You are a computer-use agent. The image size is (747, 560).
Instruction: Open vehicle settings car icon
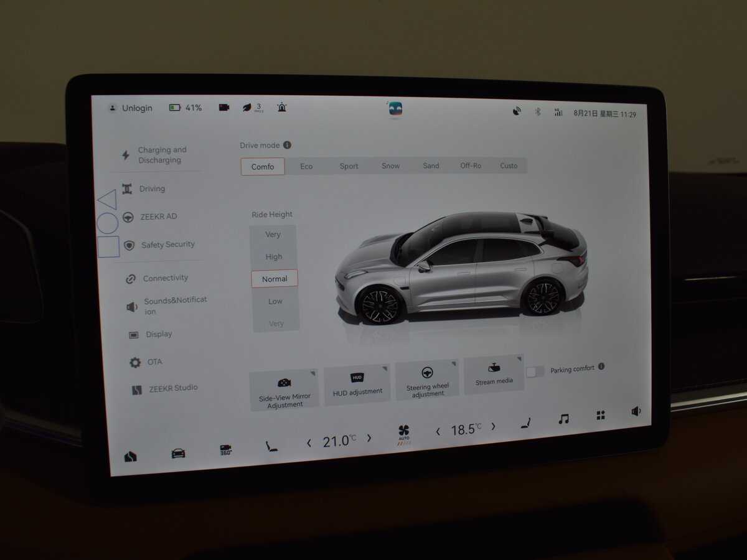coord(178,453)
